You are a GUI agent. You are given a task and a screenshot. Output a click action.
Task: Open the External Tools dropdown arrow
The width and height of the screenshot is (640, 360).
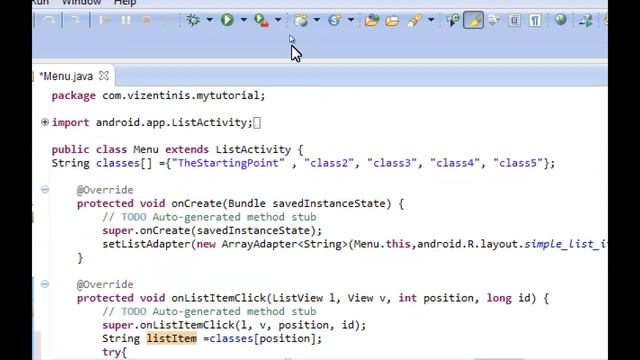pos(278,20)
